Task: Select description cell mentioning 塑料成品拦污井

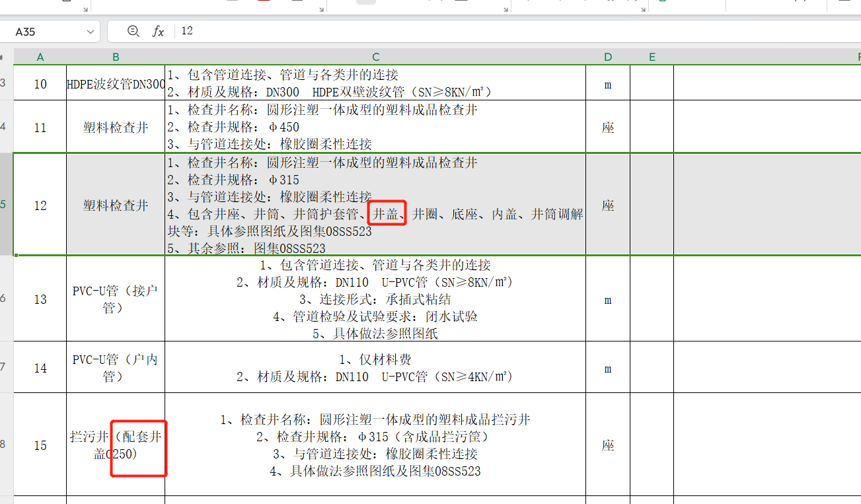Action: pyautogui.click(x=375, y=445)
